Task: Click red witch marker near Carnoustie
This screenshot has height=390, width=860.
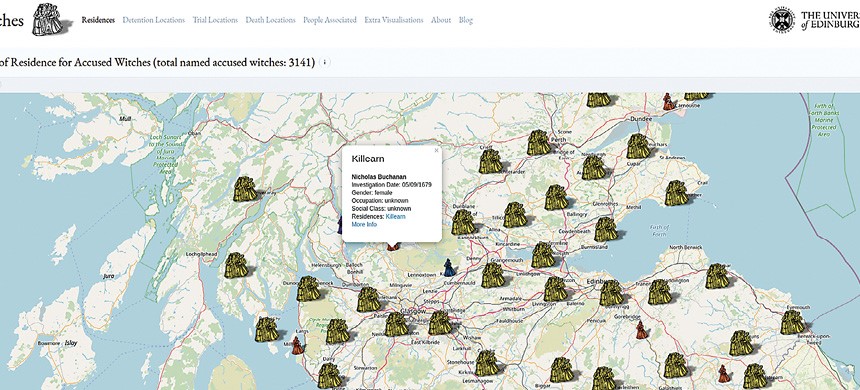Action: (668, 101)
